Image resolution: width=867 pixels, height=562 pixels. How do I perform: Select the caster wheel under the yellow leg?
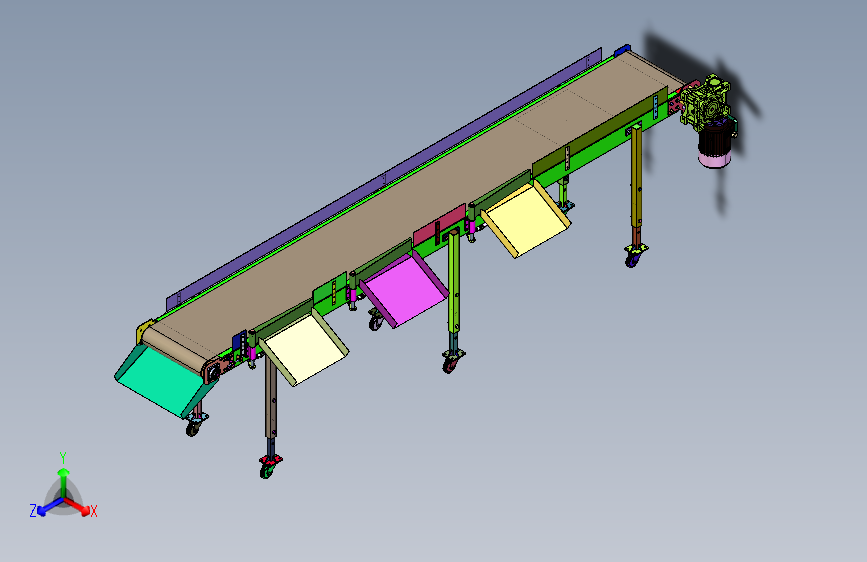634,256
